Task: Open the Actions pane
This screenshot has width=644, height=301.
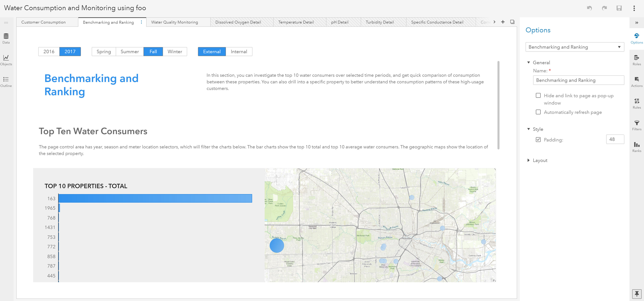Action: coord(637,82)
